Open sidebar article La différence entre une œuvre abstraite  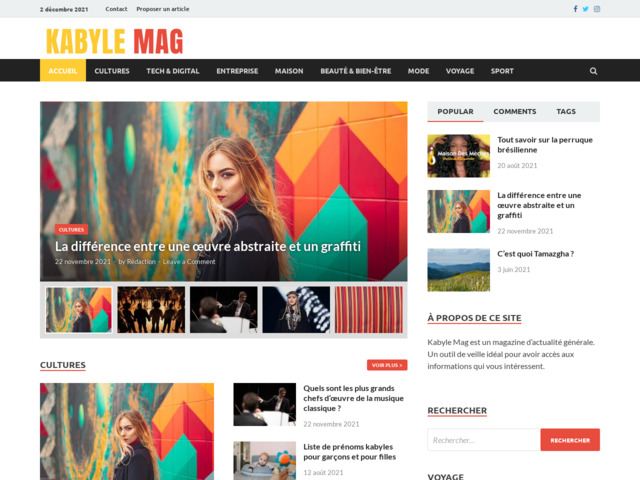tap(539, 205)
